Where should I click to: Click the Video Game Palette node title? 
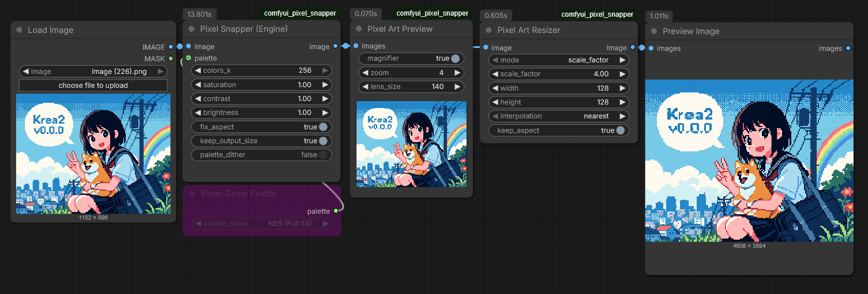click(x=239, y=193)
